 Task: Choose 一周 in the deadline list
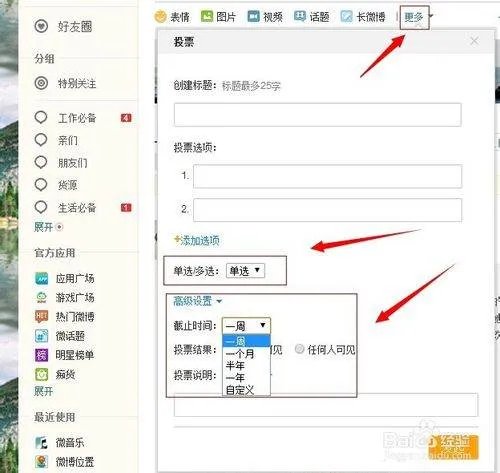[246, 341]
